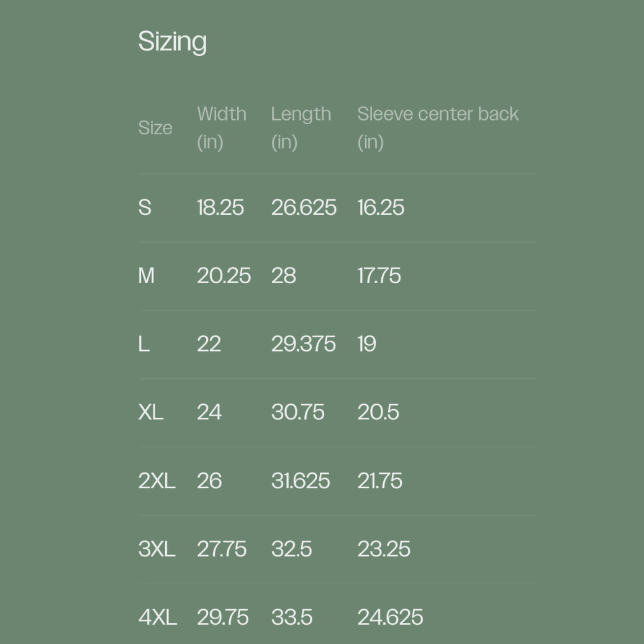644x644 pixels.
Task: Select the 29.375 length value
Action: click(303, 344)
